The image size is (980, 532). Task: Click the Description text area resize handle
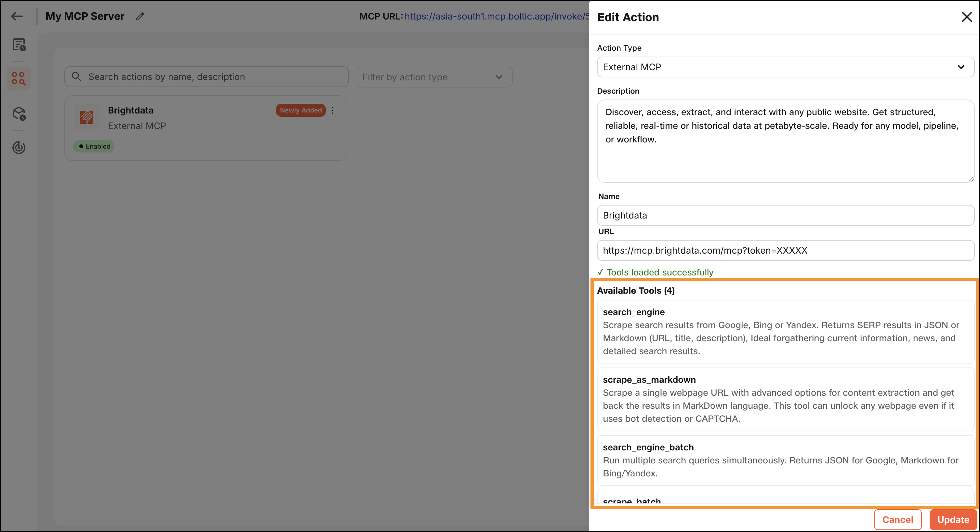click(x=971, y=179)
